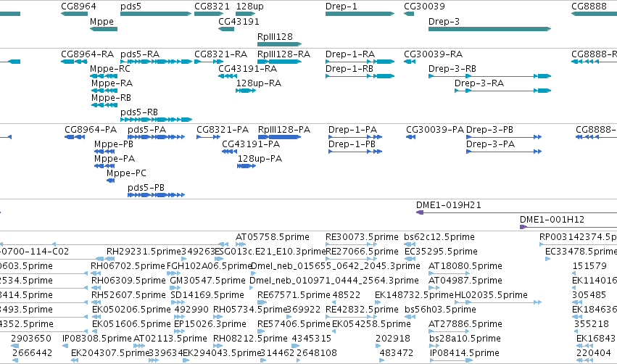Select the DME1-001H12 clone label
This screenshot has width=617, height=364.
(552, 220)
